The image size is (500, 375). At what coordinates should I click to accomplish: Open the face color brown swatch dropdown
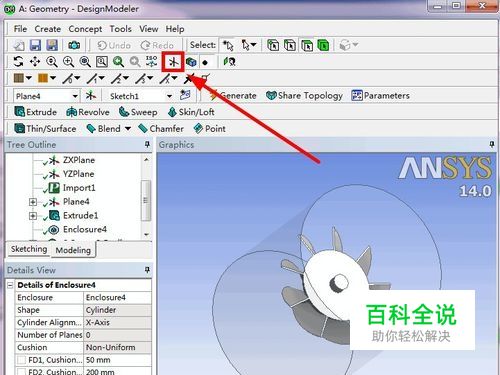pyautogui.click(x=29, y=78)
